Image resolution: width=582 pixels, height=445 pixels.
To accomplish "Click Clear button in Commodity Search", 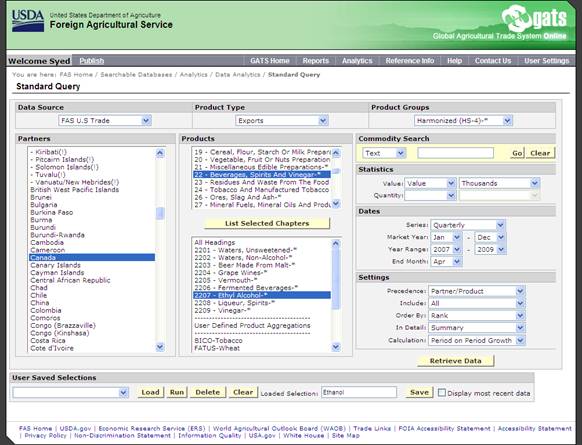I will 540,153.
